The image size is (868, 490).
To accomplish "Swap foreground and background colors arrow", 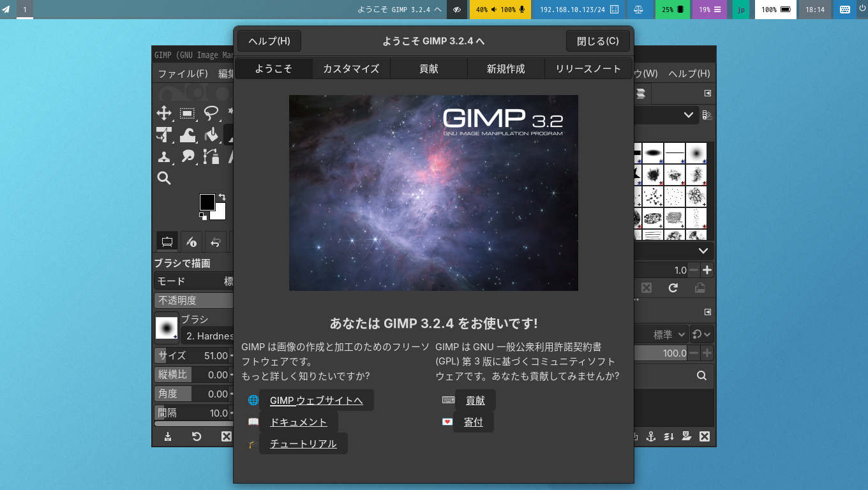I will [x=221, y=198].
